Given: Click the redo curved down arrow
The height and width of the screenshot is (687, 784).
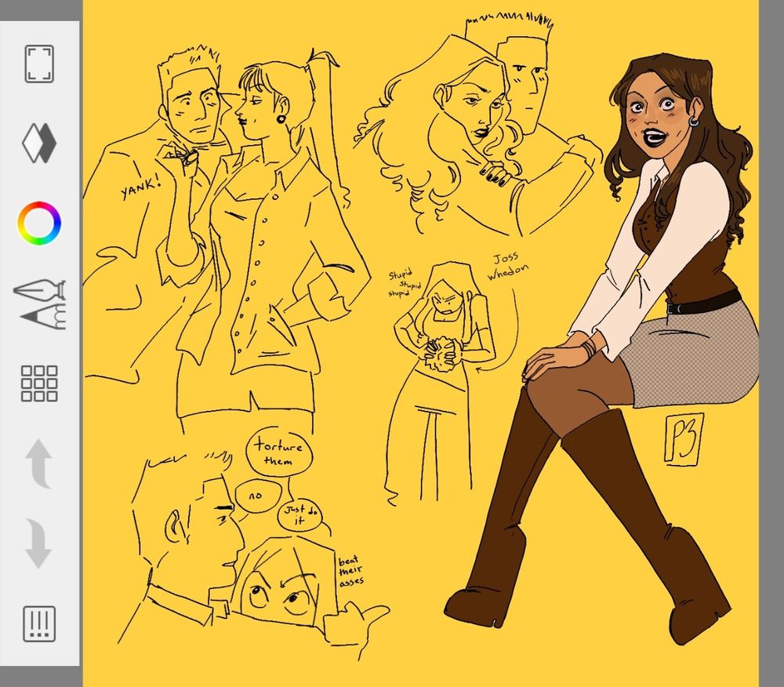Looking at the screenshot, I should tap(39, 543).
